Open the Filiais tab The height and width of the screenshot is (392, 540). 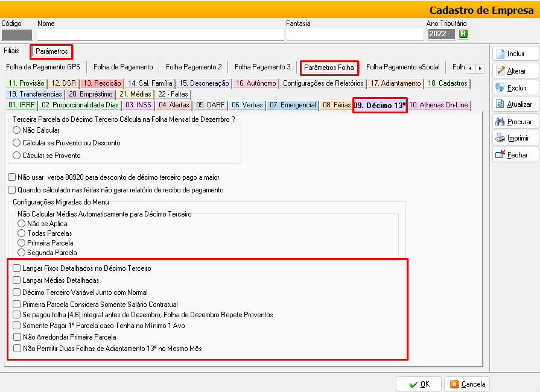pyautogui.click(x=11, y=51)
